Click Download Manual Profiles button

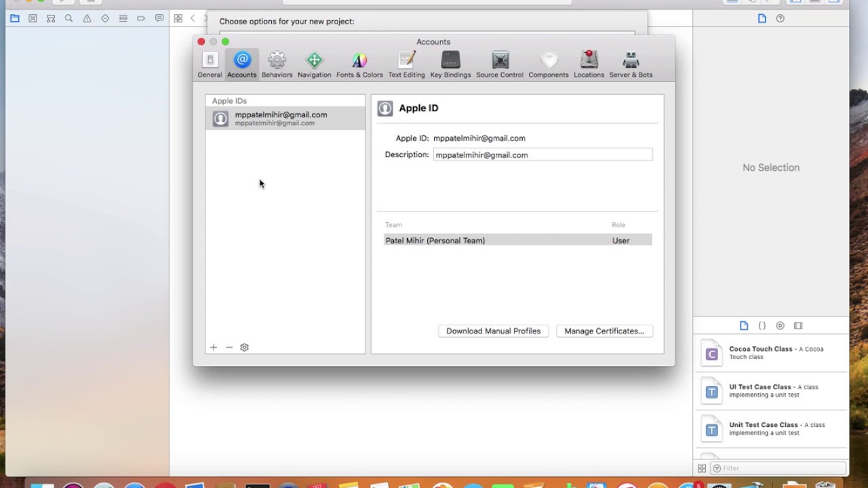[x=493, y=331]
